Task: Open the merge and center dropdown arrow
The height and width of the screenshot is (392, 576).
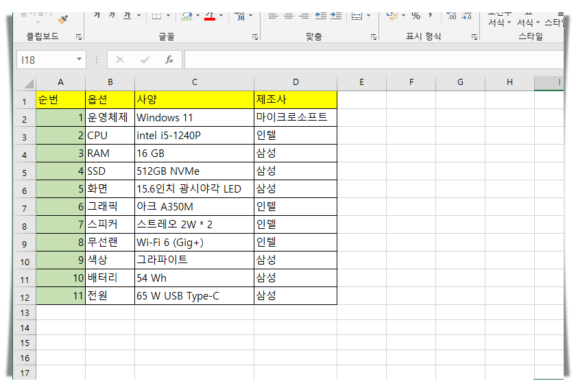Action: pos(368,15)
